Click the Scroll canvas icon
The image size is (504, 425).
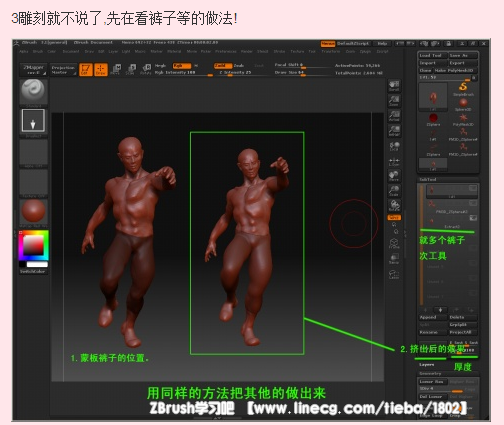tap(394, 86)
